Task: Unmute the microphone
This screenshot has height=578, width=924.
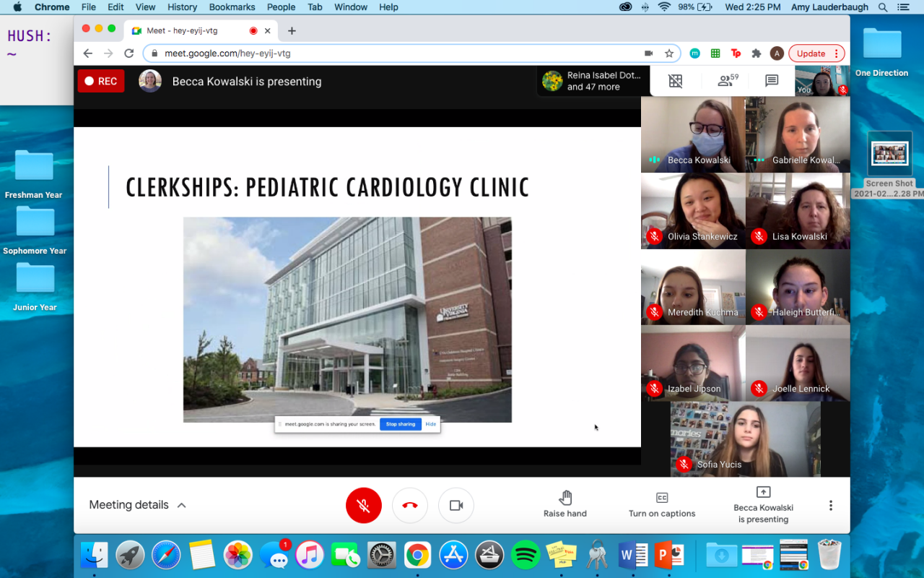Action: click(364, 506)
